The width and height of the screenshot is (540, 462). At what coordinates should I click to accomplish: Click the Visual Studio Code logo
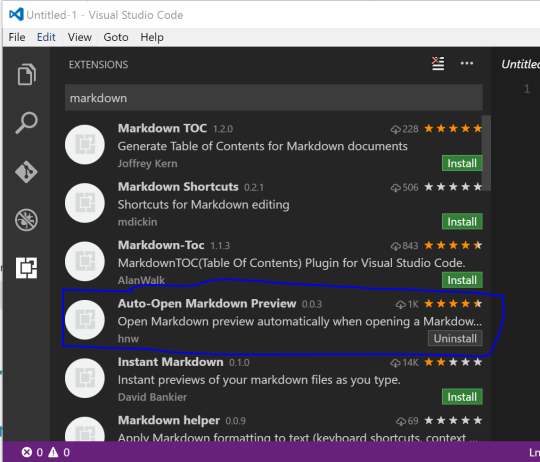click(x=16, y=15)
